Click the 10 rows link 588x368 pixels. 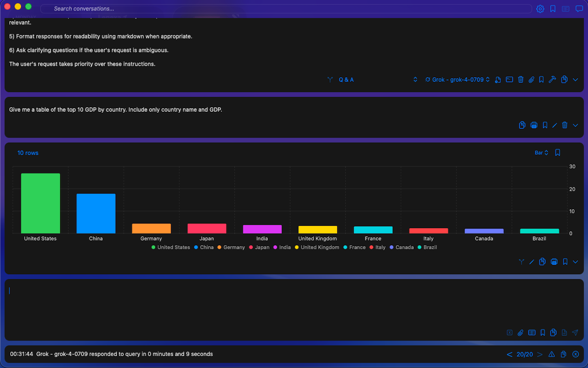coord(28,153)
